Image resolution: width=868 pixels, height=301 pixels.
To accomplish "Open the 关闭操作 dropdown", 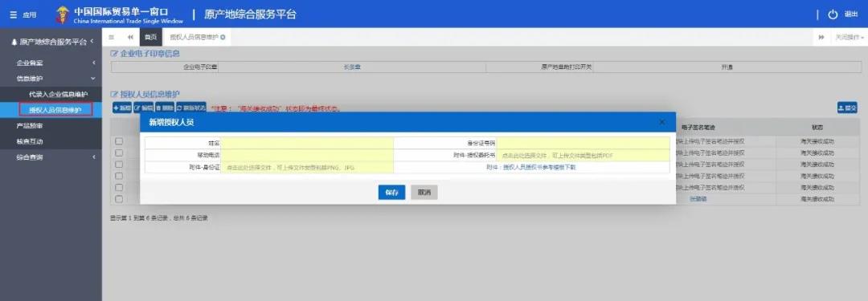I will [x=850, y=37].
